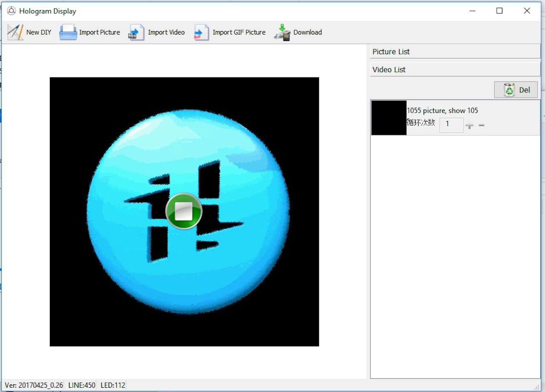Select the '1055 picture, show 105' entry
Screen dimensions: 545x392
pos(442,110)
